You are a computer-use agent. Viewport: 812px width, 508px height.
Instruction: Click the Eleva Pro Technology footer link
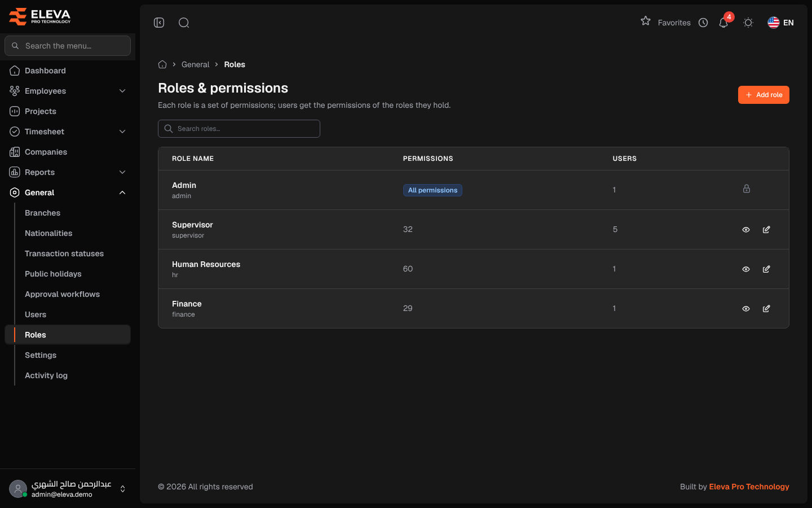pyautogui.click(x=749, y=487)
